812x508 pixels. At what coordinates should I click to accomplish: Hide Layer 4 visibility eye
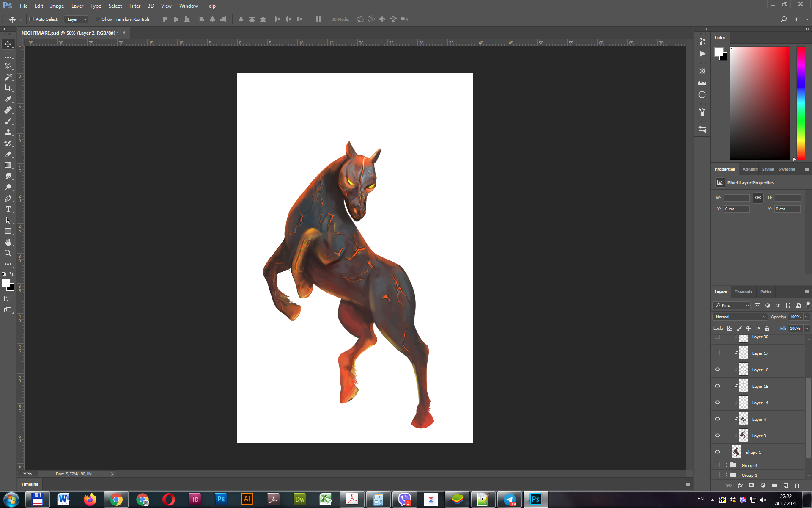click(717, 419)
